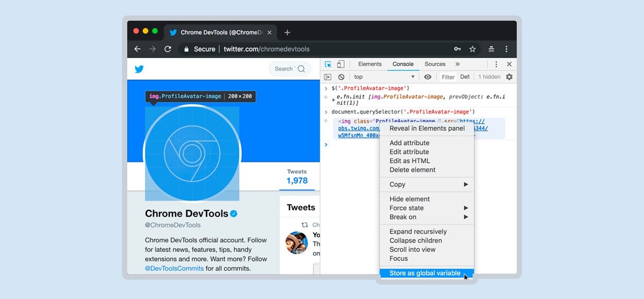Click the Chrome DevTools profile avatar
The height and width of the screenshot is (299, 644).
192,154
